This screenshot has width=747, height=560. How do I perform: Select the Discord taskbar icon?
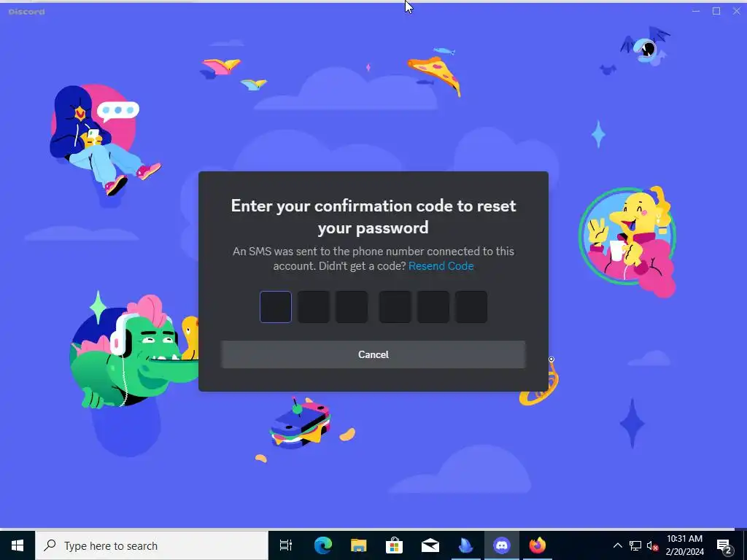click(502, 545)
